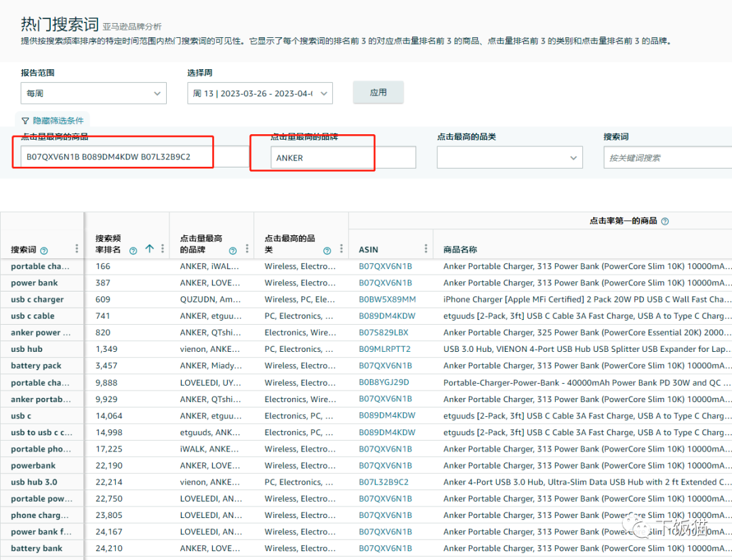
Task: Click the 点击量最高的商品 ASIN input field
Action: [135, 157]
